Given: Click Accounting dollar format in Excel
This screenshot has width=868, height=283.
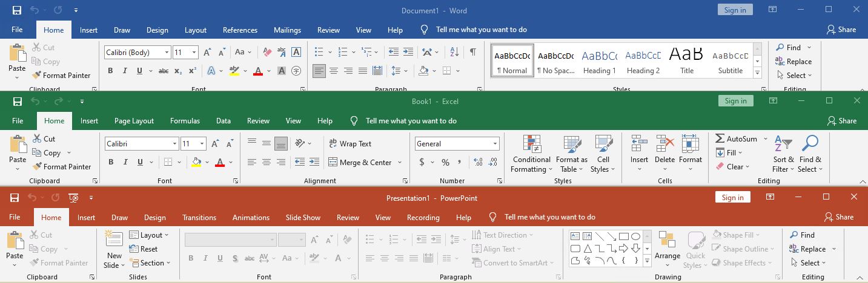Looking at the screenshot, I should click(422, 162).
